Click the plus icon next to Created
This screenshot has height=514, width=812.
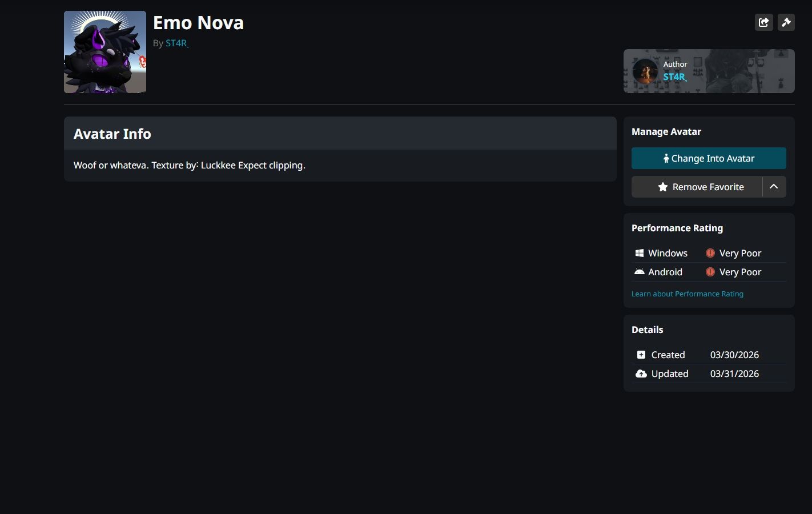pyautogui.click(x=641, y=355)
